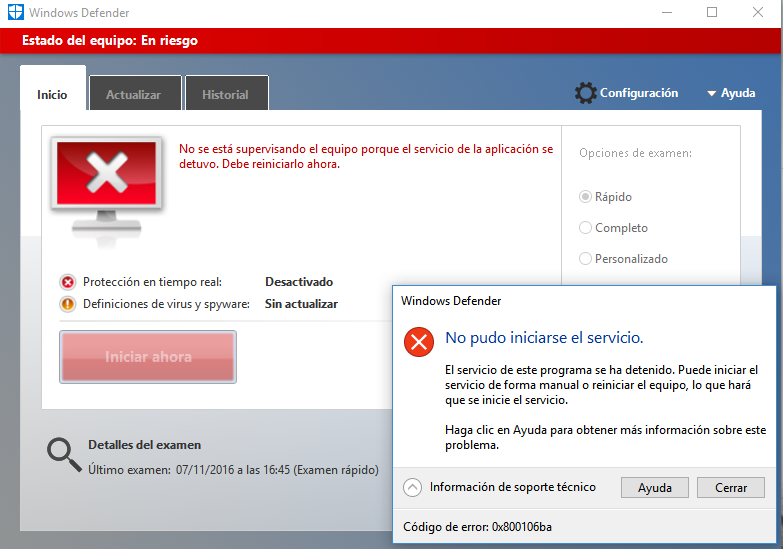Click the dialog title 'Windows Defender'
The height and width of the screenshot is (549, 783).
pyautogui.click(x=451, y=301)
